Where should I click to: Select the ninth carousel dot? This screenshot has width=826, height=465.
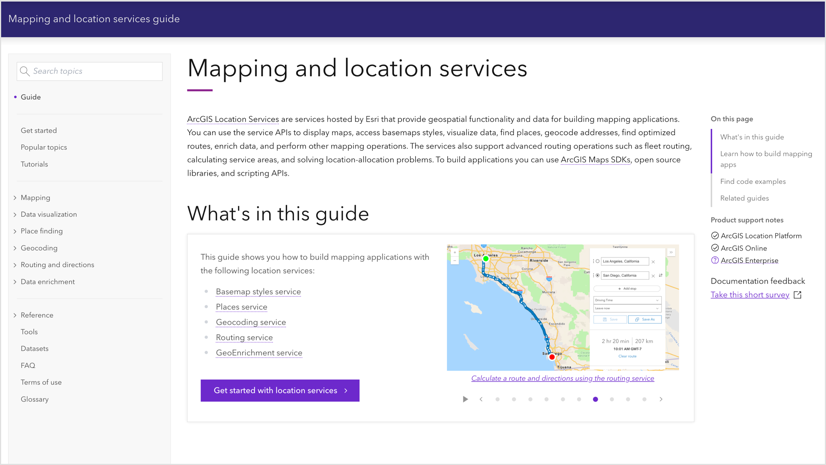(628, 399)
